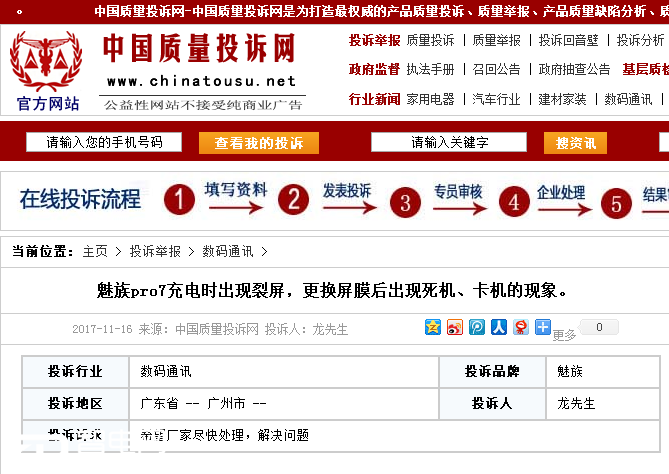Go to 主页 in breadcrumb
Image resolution: width=669 pixels, height=474 pixels.
(95, 251)
